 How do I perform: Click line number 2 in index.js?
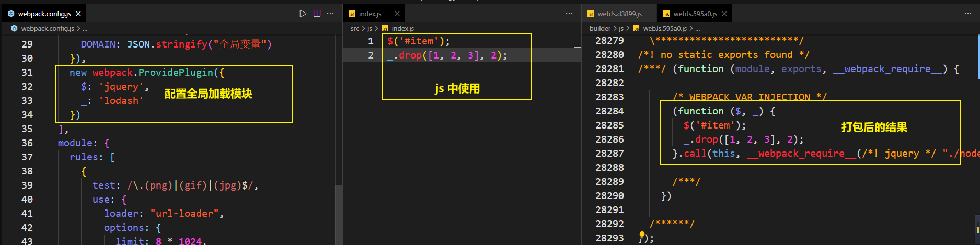(371, 55)
